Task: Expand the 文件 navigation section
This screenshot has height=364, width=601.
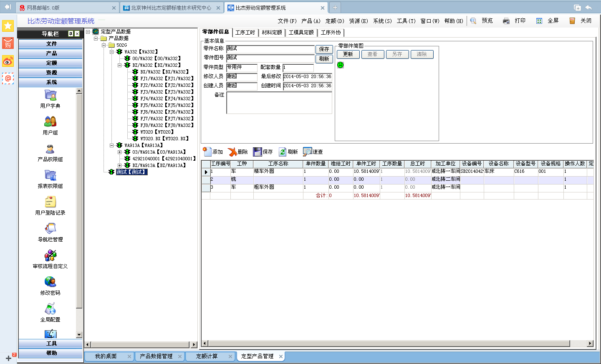Action: pyautogui.click(x=51, y=44)
